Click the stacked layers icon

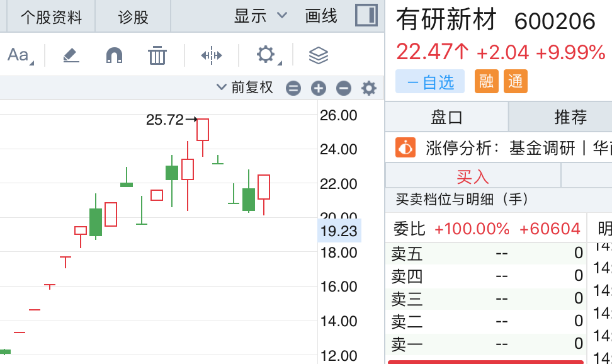(319, 55)
